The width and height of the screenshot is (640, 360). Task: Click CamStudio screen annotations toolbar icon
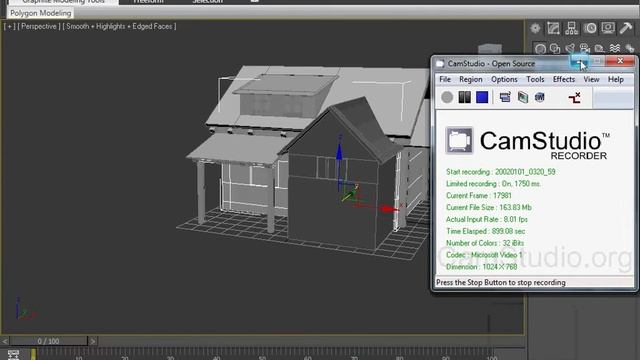(x=522, y=97)
